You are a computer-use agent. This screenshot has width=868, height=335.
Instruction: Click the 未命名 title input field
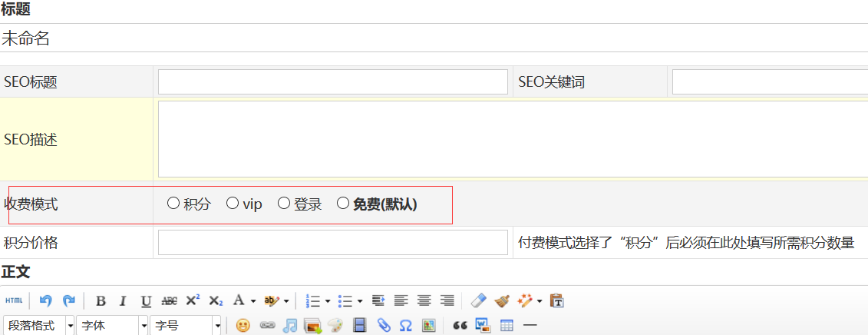(x=434, y=38)
